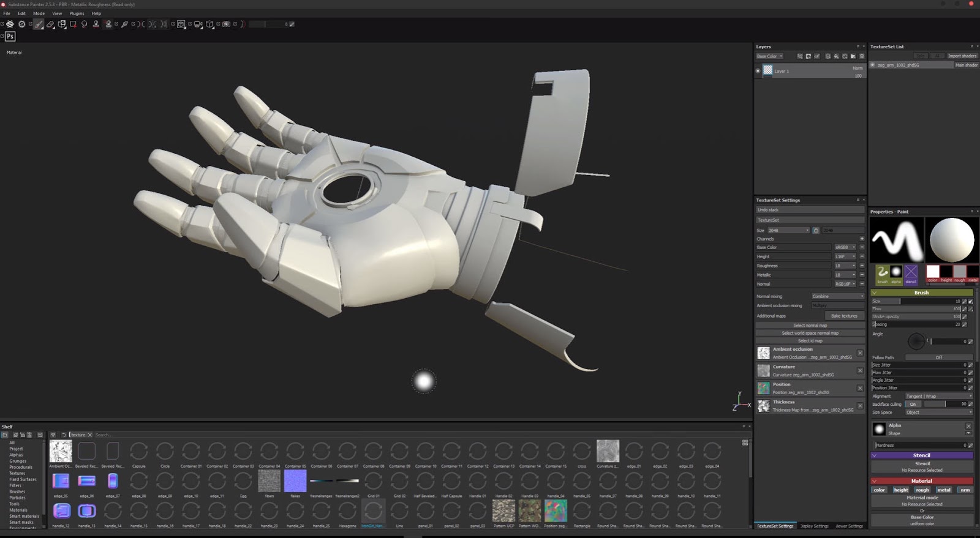This screenshot has width=980, height=538.
Task: Select the Smart materials shelf category
Action: coord(24,516)
